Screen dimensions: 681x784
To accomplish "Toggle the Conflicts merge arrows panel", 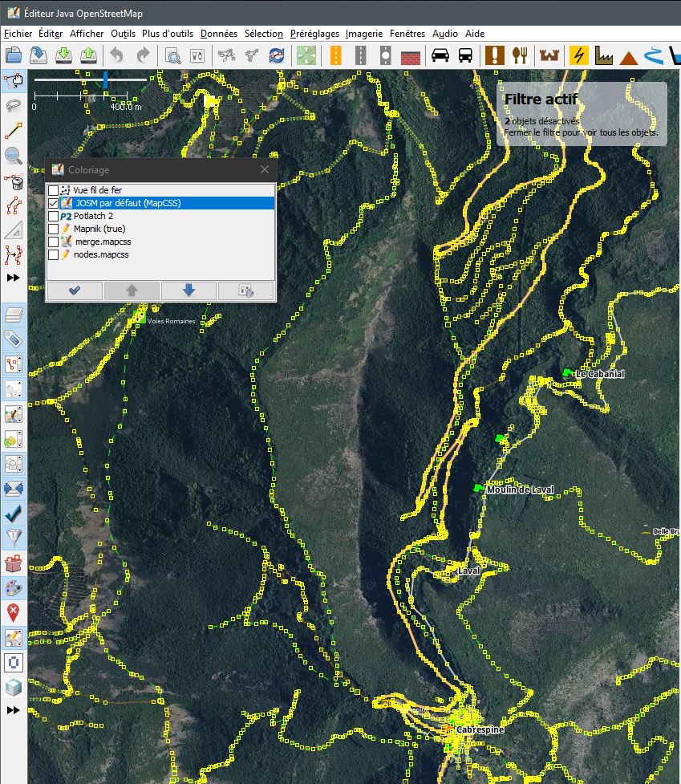I will click(x=14, y=489).
